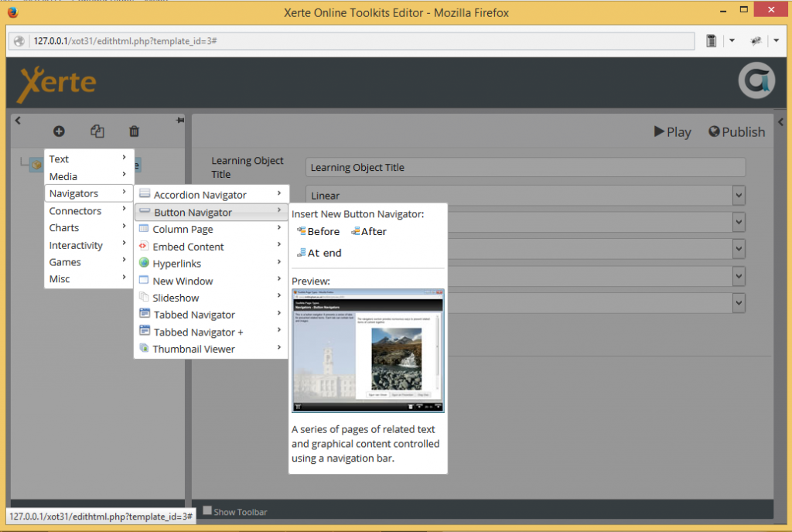Image resolution: width=792 pixels, height=532 pixels.
Task: Click the site identity globe icon
Action: tap(19, 41)
